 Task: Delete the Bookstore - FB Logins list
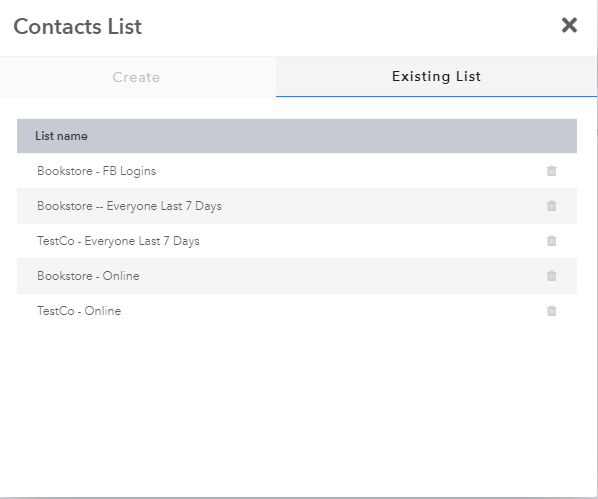(x=551, y=171)
